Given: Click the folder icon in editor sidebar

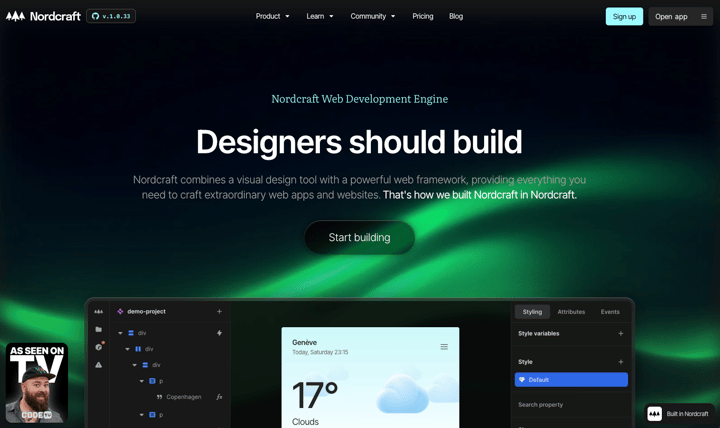Looking at the screenshot, I should pyautogui.click(x=98, y=329).
